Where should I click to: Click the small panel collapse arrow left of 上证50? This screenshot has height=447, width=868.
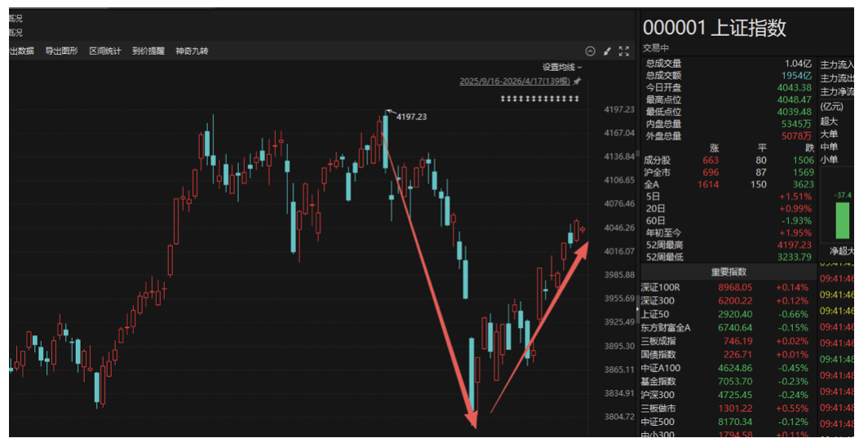click(637, 311)
